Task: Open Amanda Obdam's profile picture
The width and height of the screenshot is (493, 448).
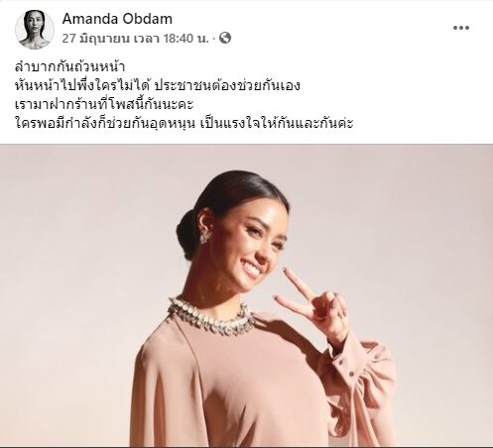Action: [35, 30]
